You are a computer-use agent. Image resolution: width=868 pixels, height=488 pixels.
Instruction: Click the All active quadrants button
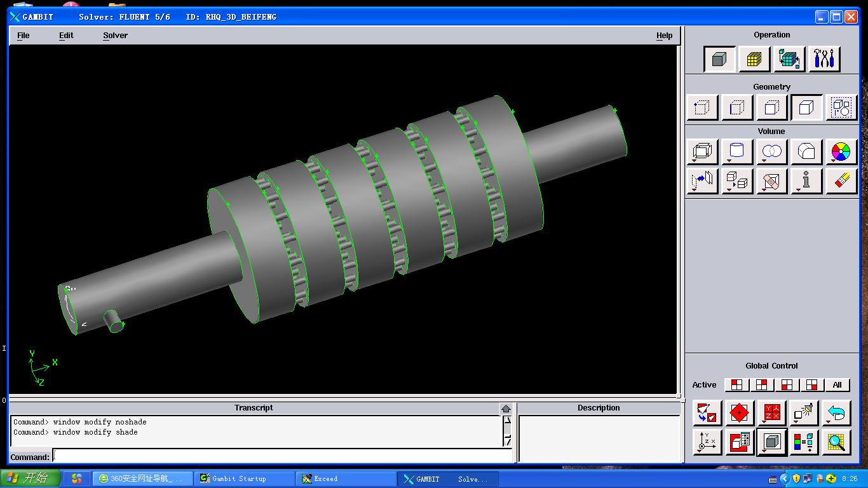point(837,385)
